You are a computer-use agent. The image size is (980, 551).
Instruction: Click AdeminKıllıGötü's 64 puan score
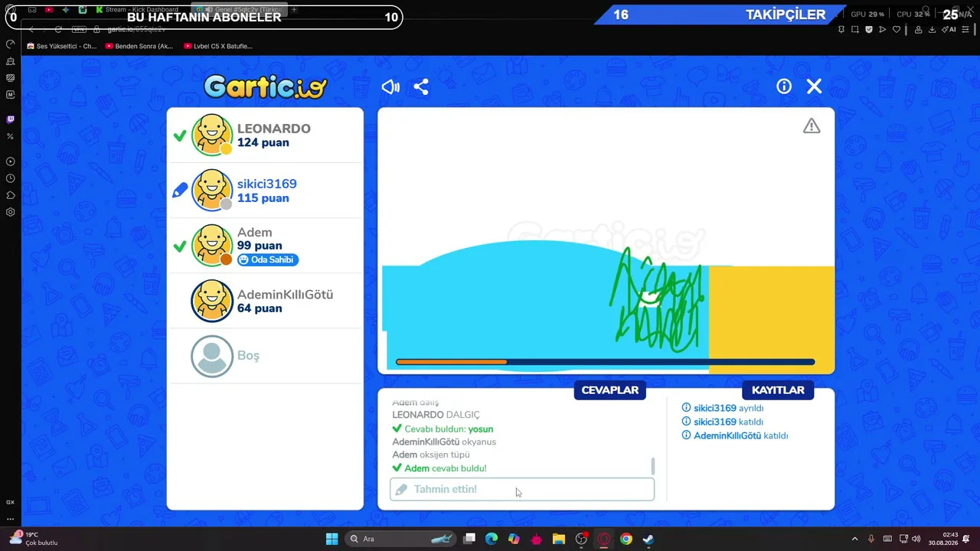click(x=260, y=308)
